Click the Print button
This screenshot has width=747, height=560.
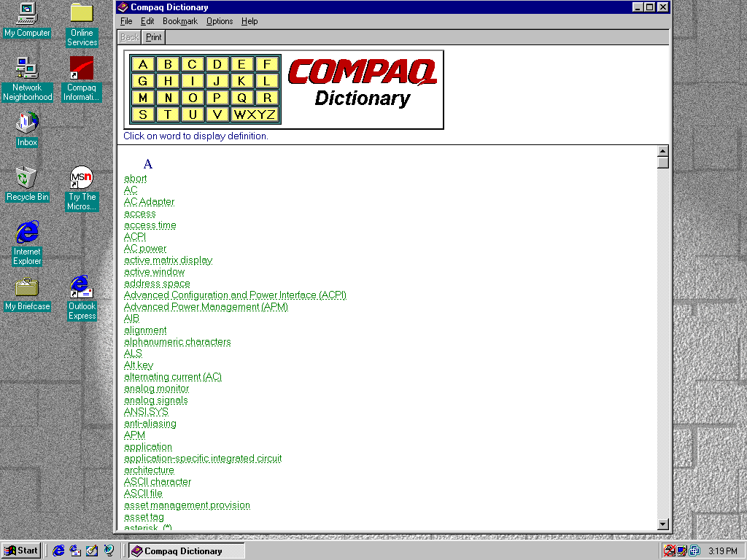pyautogui.click(x=153, y=37)
